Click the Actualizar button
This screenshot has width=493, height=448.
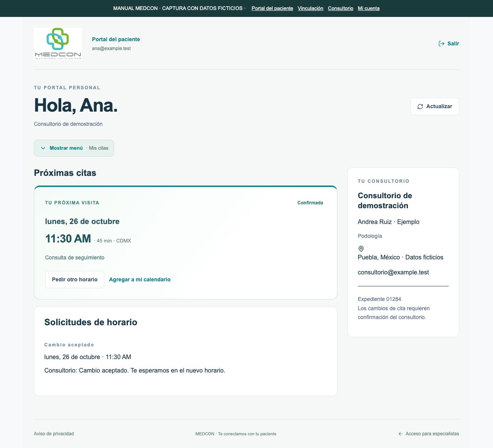(434, 107)
